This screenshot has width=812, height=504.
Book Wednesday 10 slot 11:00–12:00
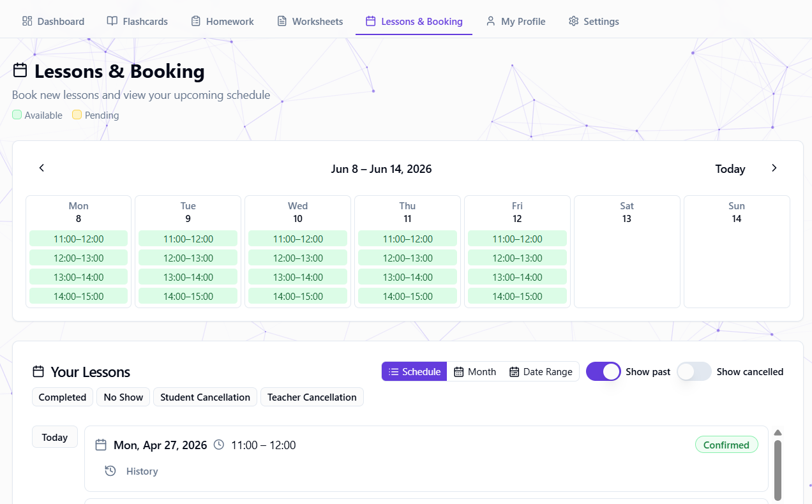pos(298,239)
